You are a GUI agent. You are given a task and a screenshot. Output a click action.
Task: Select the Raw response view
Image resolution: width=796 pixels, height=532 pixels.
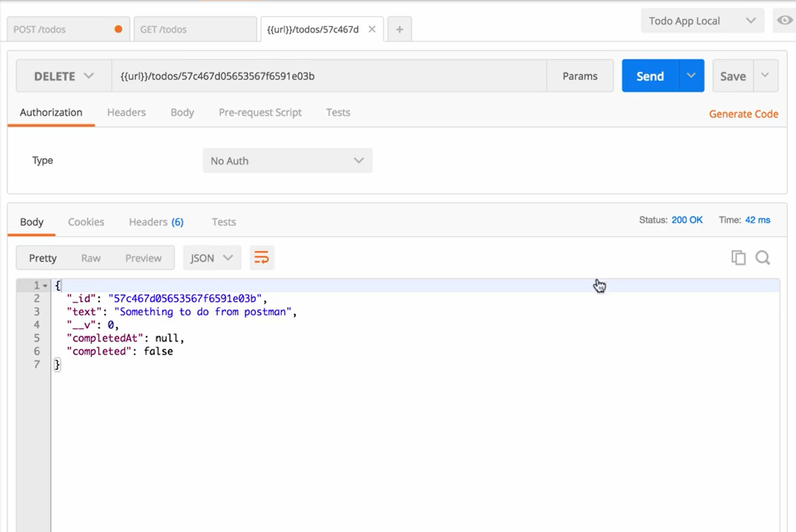(91, 258)
